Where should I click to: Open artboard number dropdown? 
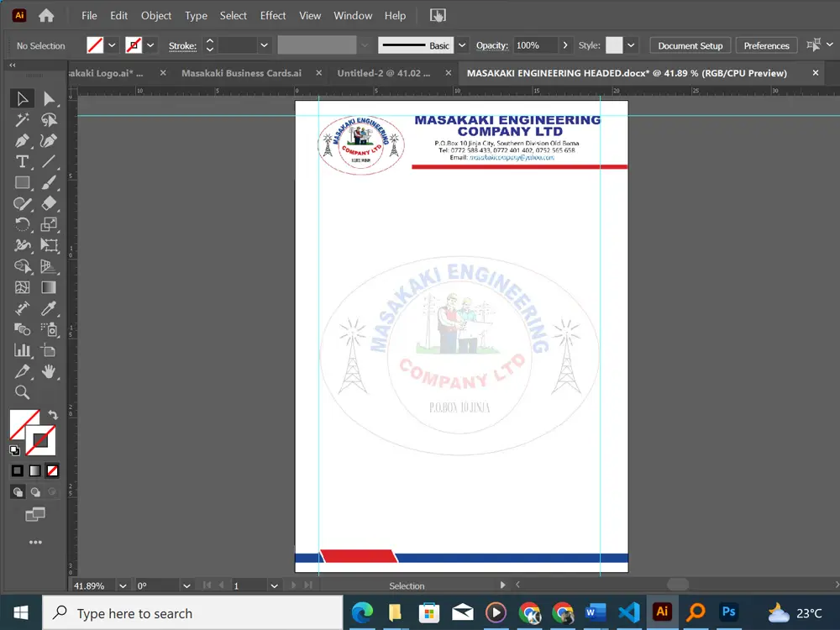point(275,585)
